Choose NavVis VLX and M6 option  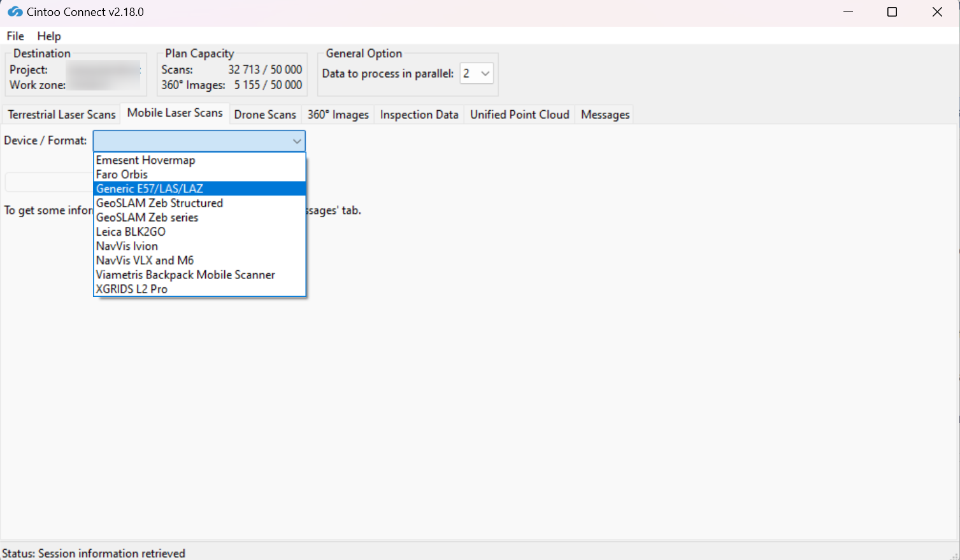pos(200,261)
